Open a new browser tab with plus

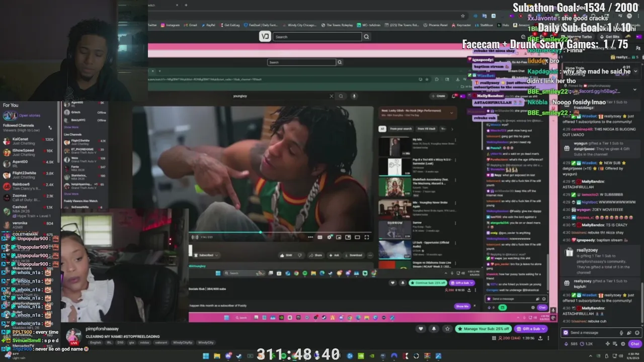(x=186, y=5)
